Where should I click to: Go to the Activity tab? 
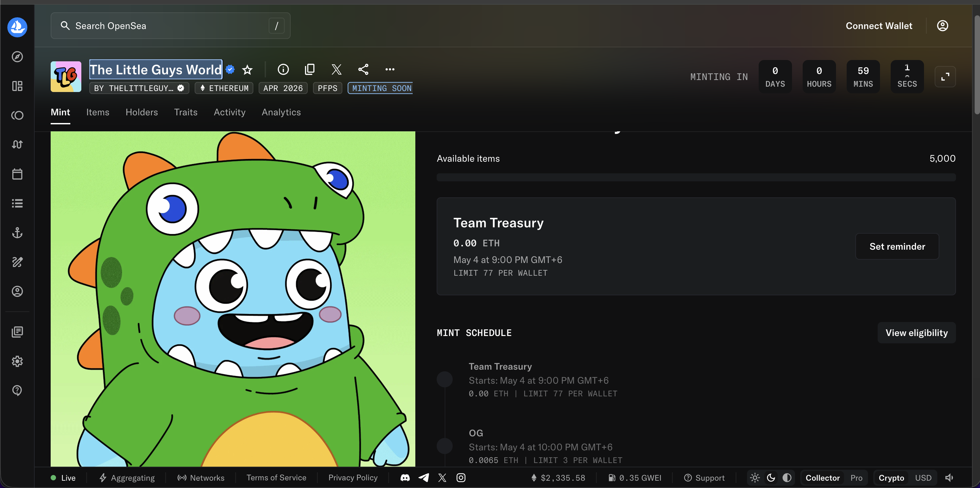(x=229, y=112)
